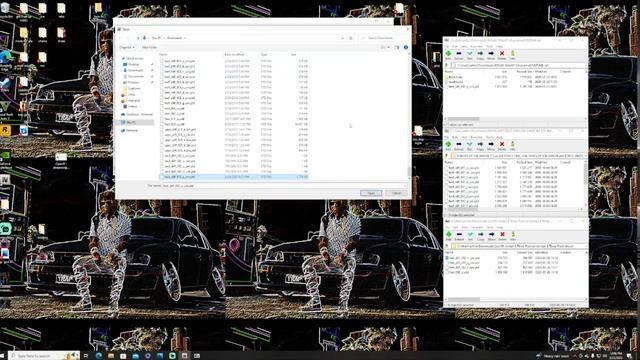Screen dimensions: 640x360
Task: Click Delete in the middle 7-Zip window
Action: coord(502,146)
